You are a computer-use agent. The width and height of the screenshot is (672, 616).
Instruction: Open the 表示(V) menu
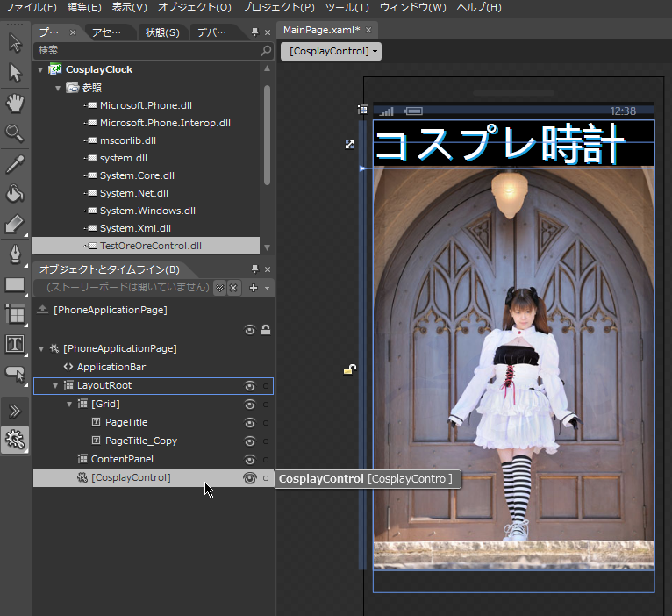[130, 7]
